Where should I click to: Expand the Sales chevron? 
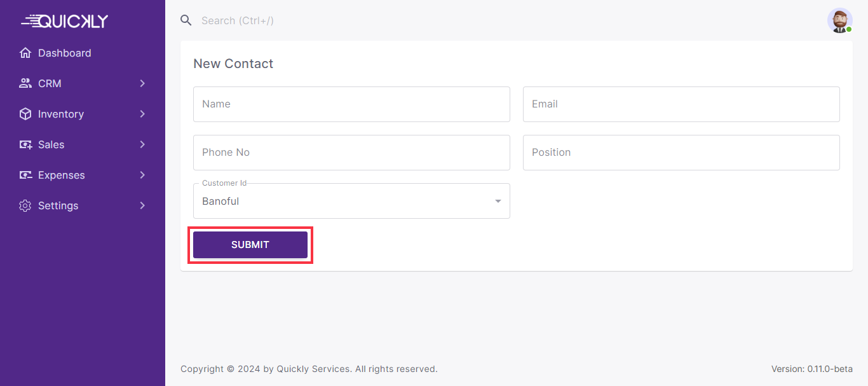click(x=142, y=144)
